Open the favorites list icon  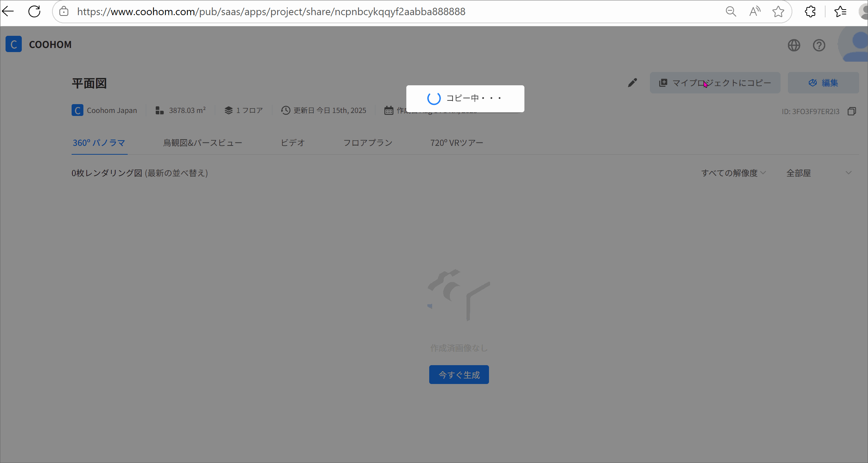(840, 11)
